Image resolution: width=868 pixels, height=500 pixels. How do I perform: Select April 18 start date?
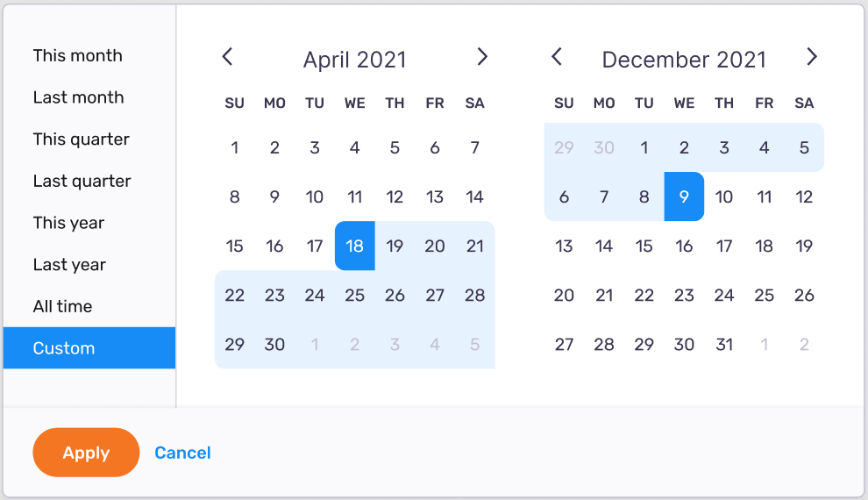[354, 246]
